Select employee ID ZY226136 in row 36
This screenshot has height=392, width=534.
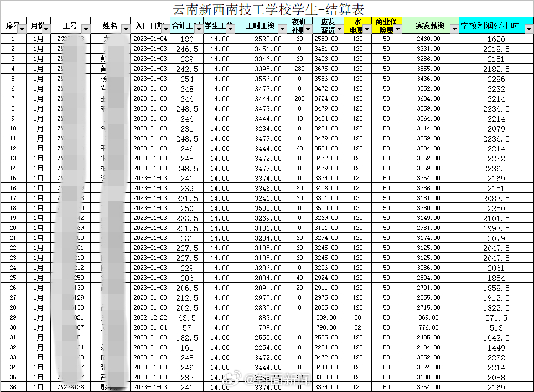(70, 387)
